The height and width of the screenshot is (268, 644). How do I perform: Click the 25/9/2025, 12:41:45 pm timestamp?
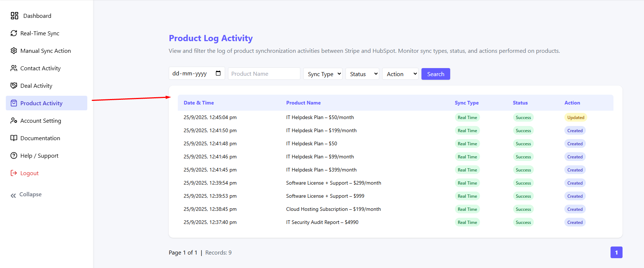click(210, 170)
